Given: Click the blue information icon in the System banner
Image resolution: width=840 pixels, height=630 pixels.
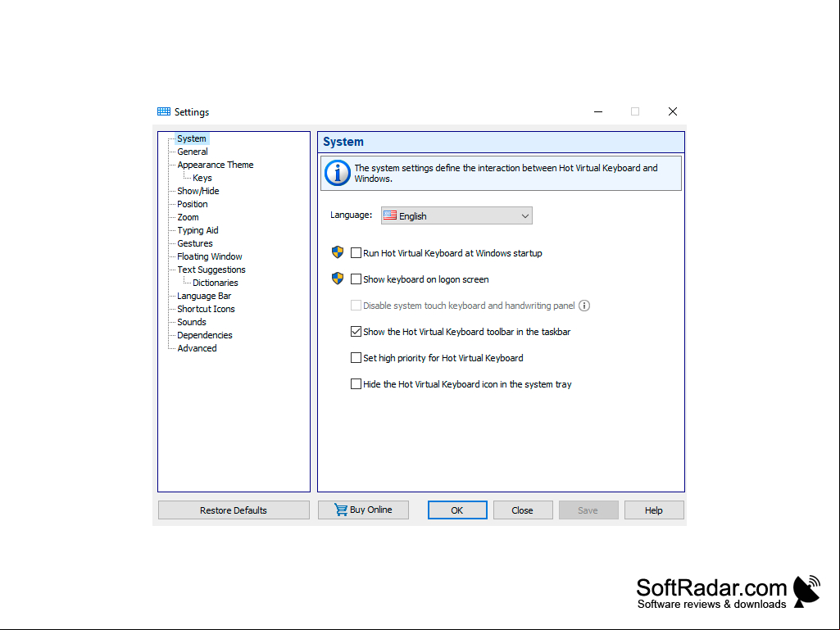Looking at the screenshot, I should [x=338, y=173].
